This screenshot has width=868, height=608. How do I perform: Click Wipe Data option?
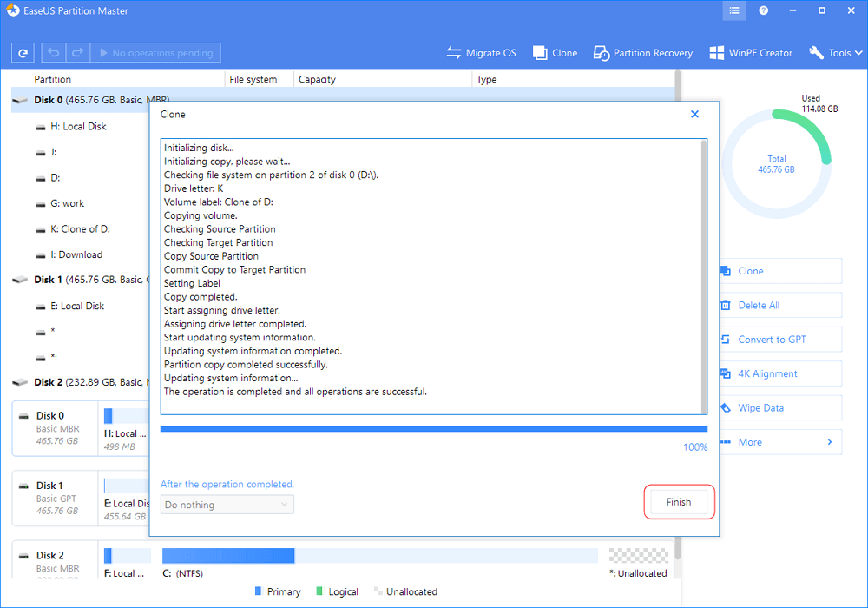[x=780, y=408]
